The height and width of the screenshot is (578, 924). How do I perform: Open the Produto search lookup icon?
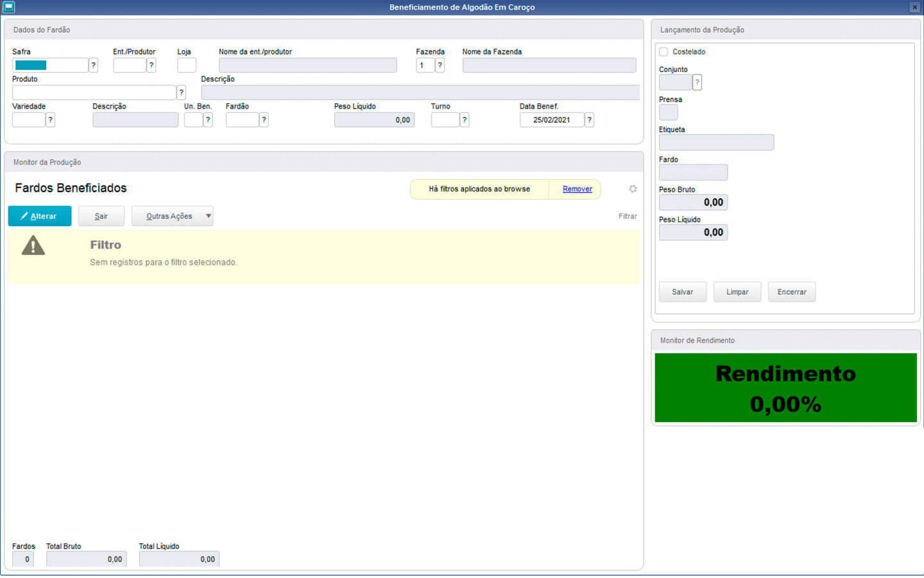point(181,92)
